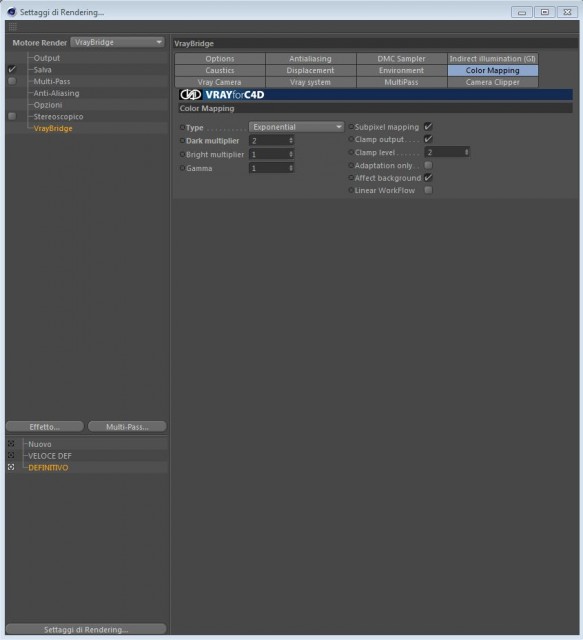Click the Multi-Pass... button
Screen dimensions: 583x640
tap(127, 427)
